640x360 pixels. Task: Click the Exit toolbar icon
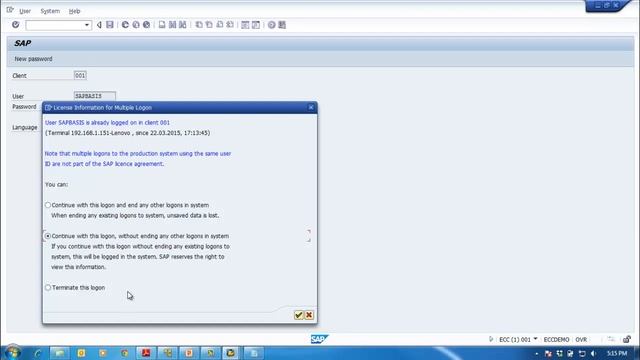136,25
